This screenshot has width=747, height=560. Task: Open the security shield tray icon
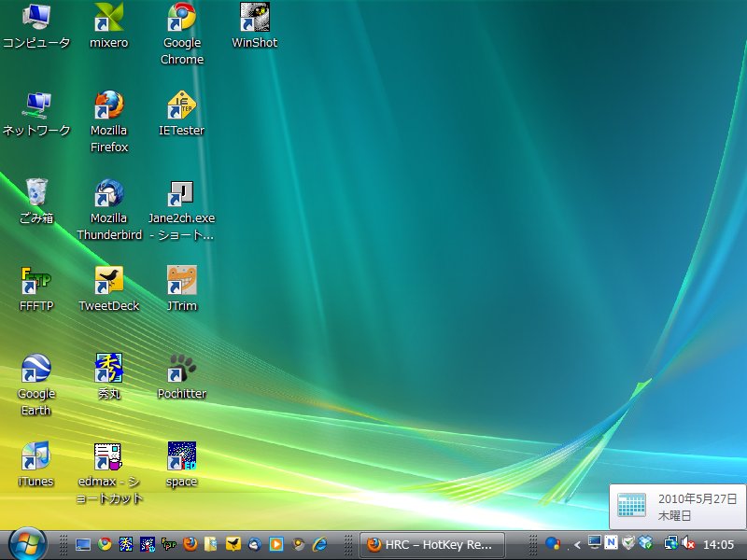tap(628, 542)
